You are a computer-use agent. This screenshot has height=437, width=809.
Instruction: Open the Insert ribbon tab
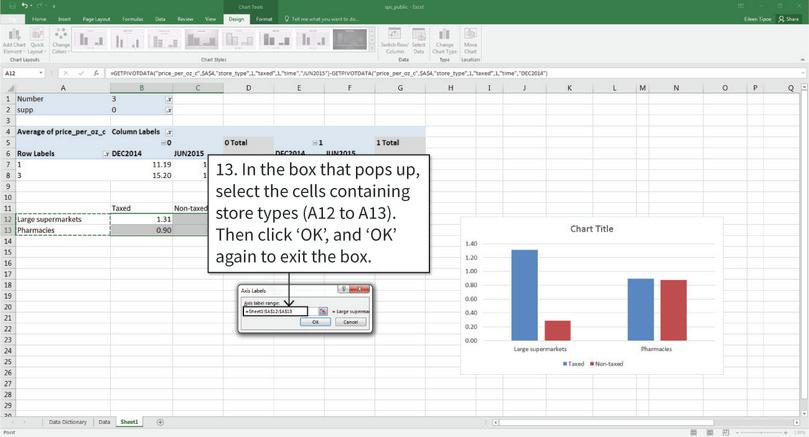[x=64, y=19]
